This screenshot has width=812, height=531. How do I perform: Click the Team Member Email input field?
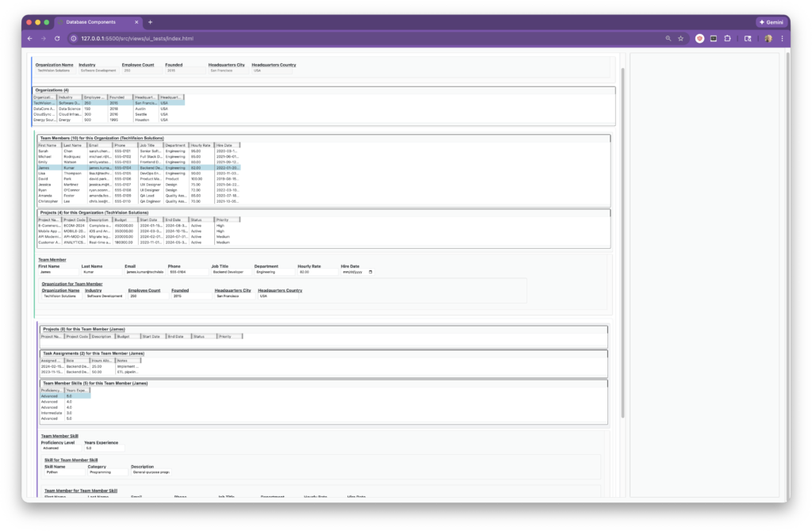pyautogui.click(x=144, y=272)
